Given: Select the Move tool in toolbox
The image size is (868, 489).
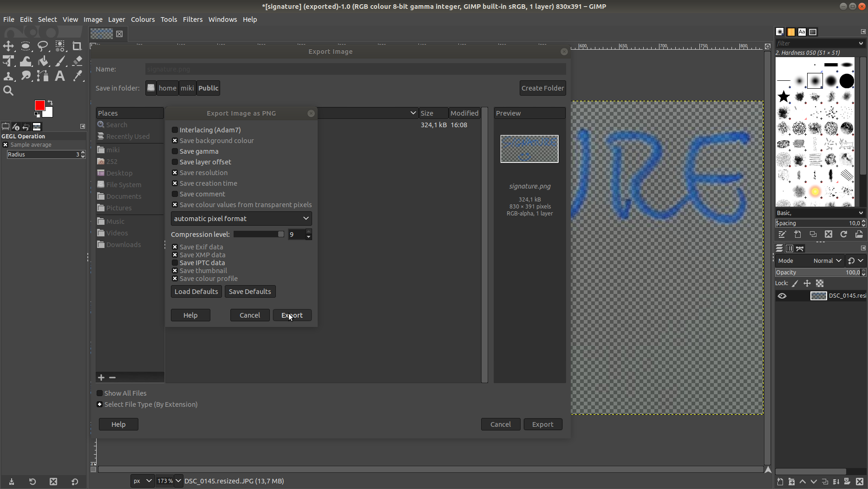Looking at the screenshot, I should (x=8, y=46).
